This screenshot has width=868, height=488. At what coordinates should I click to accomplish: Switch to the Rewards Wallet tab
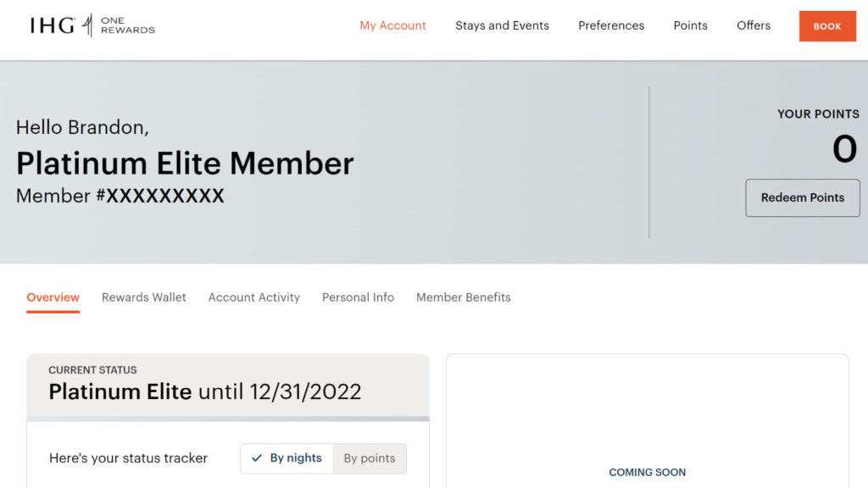[x=143, y=297]
